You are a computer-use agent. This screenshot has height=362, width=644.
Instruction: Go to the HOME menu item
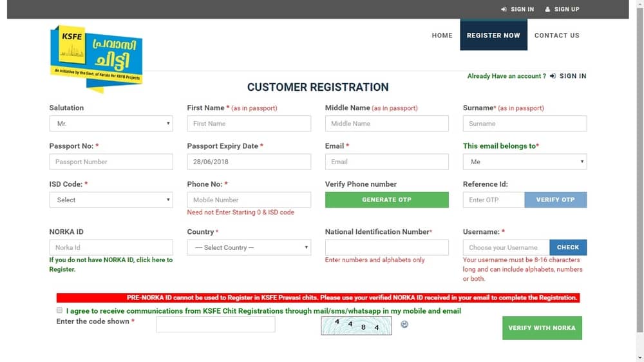pos(442,35)
